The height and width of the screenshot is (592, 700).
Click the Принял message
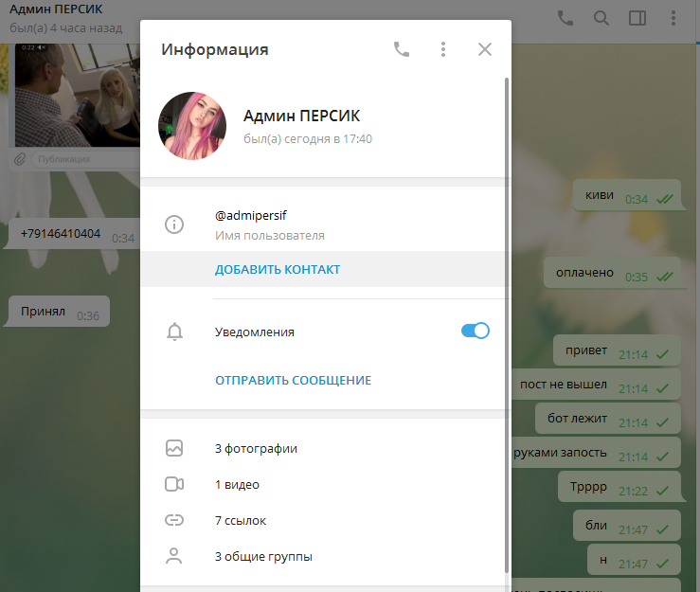point(57,312)
